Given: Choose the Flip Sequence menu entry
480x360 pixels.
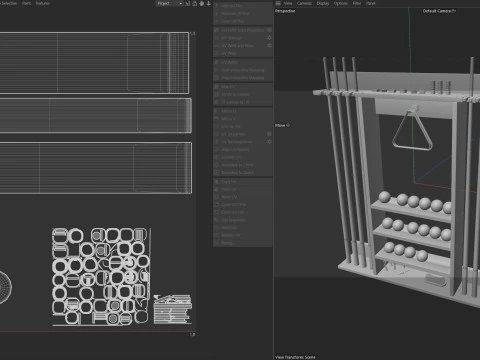Looking at the screenshot, I should (243, 220).
